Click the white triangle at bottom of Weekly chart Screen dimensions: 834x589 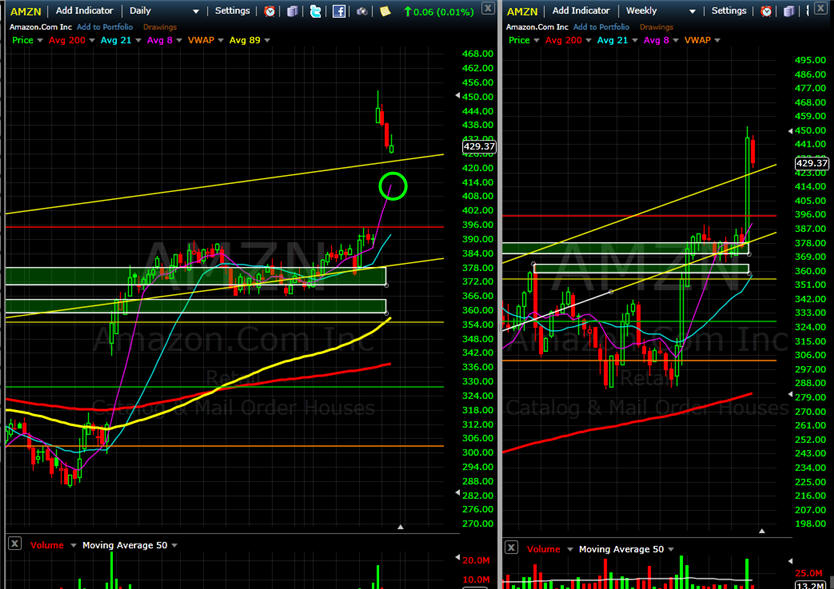point(762,531)
